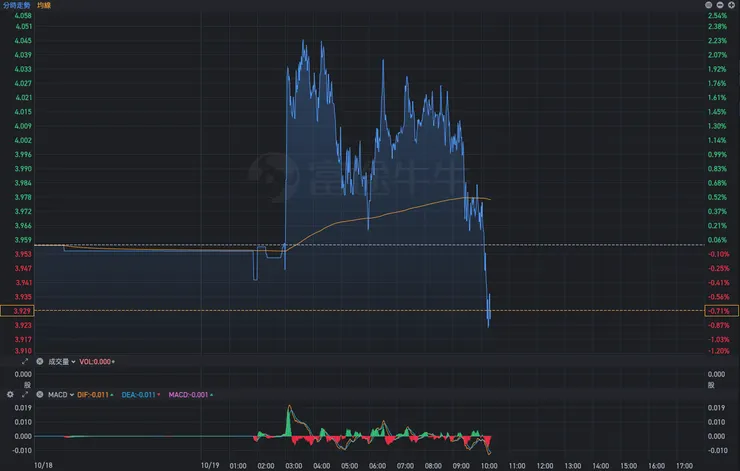This screenshot has width=740, height=471.
Task: Click the -1.20% percent axis label
Action: point(719,351)
